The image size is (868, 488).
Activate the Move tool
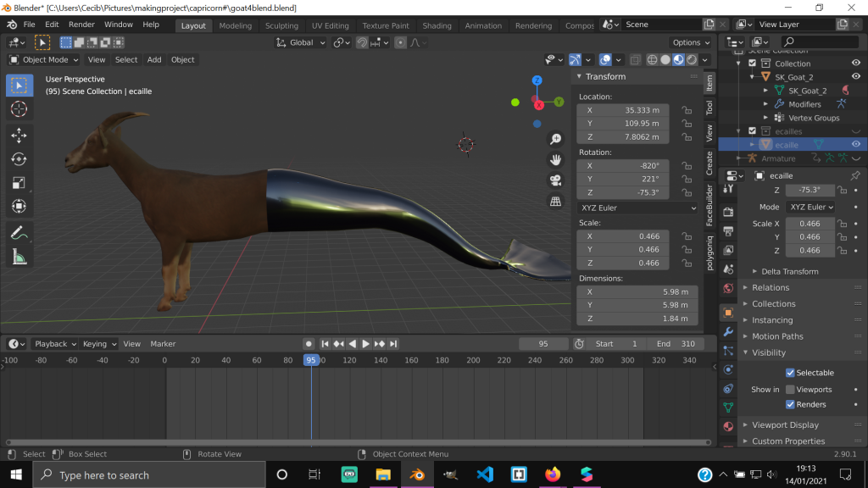pyautogui.click(x=19, y=135)
